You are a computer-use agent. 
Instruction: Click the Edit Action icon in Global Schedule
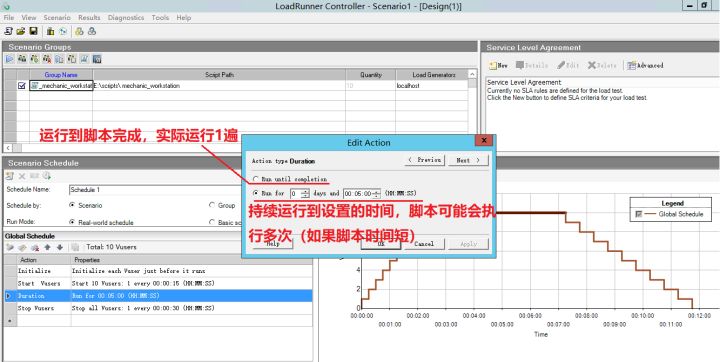click(22, 247)
